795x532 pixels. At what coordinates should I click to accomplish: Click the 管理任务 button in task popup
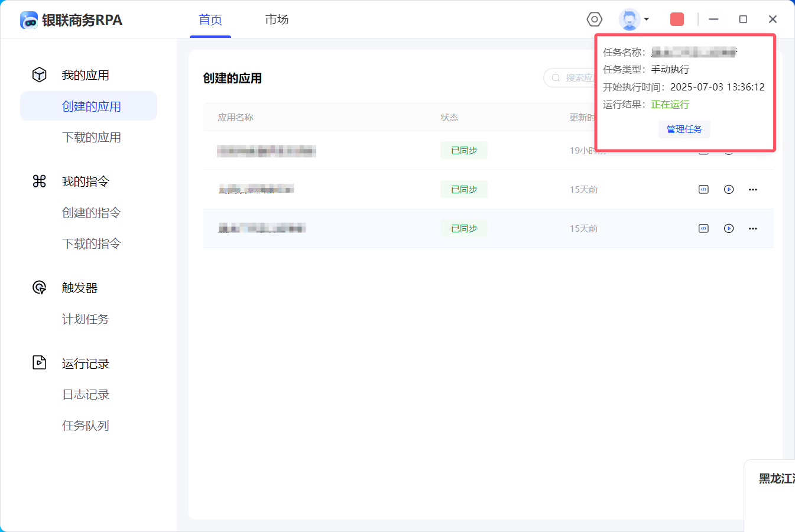coord(684,129)
